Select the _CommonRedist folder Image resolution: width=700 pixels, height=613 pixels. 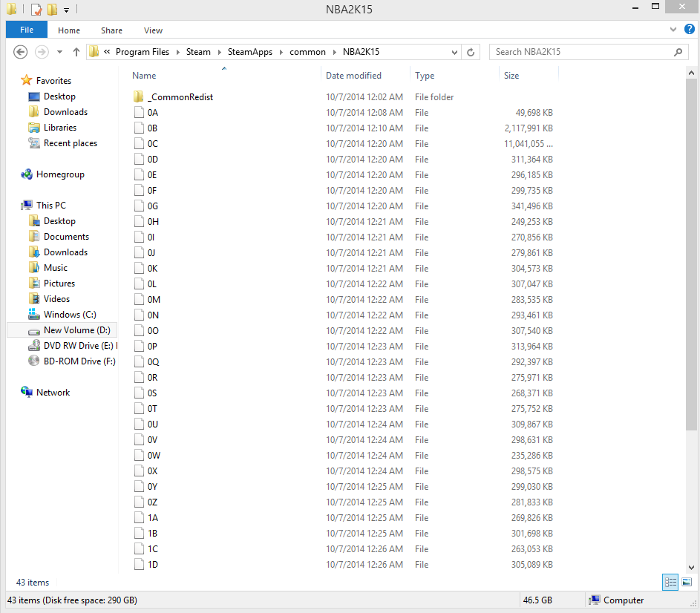click(182, 97)
